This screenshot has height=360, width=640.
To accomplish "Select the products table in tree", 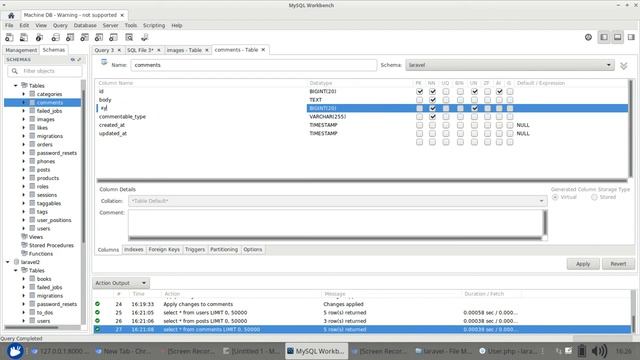I will [48, 178].
